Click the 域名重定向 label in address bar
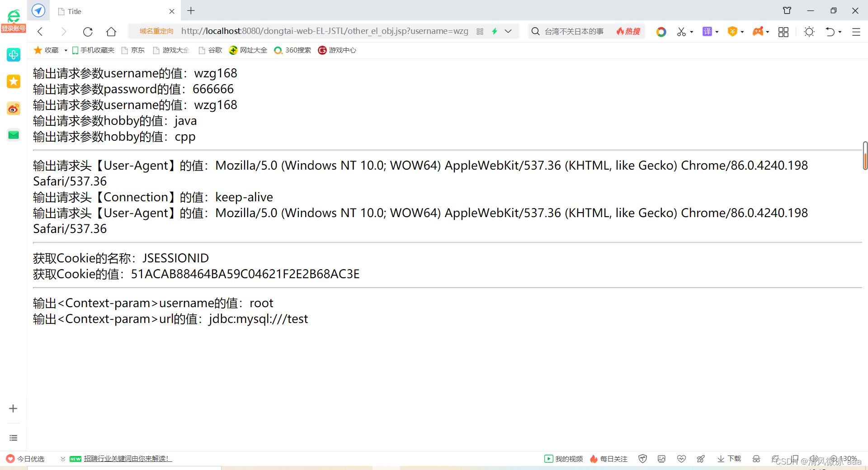The height and width of the screenshot is (470, 868). [156, 31]
